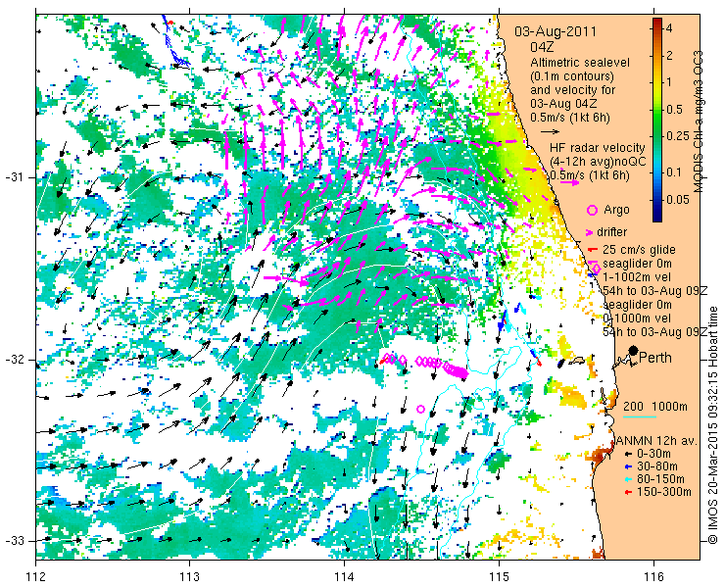The height and width of the screenshot is (588, 725).
Task: Click the 04Z time label
Action: coord(543,47)
